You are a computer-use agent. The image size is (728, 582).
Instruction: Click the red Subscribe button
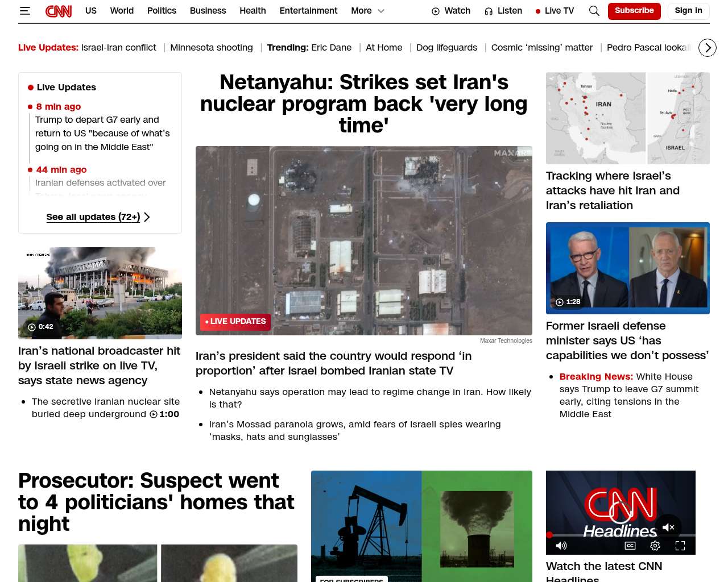click(x=634, y=11)
